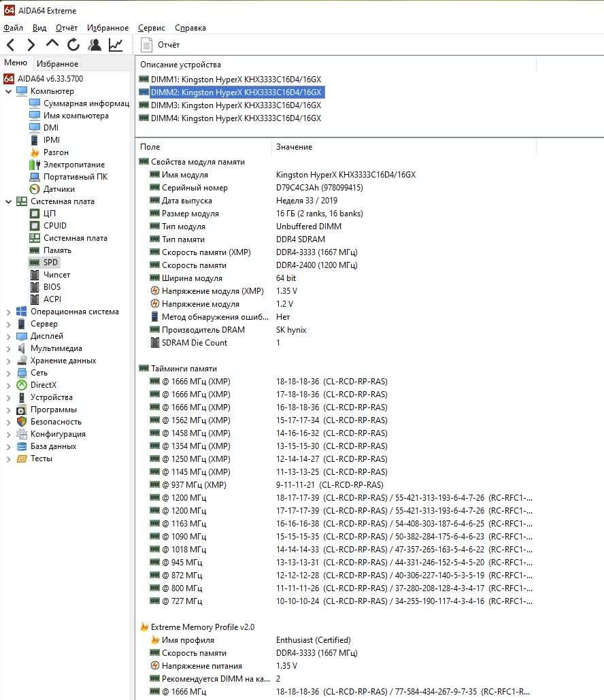The width and height of the screenshot is (604, 700).
Task: Click the Конфигурация tree icon
Action: 22,434
